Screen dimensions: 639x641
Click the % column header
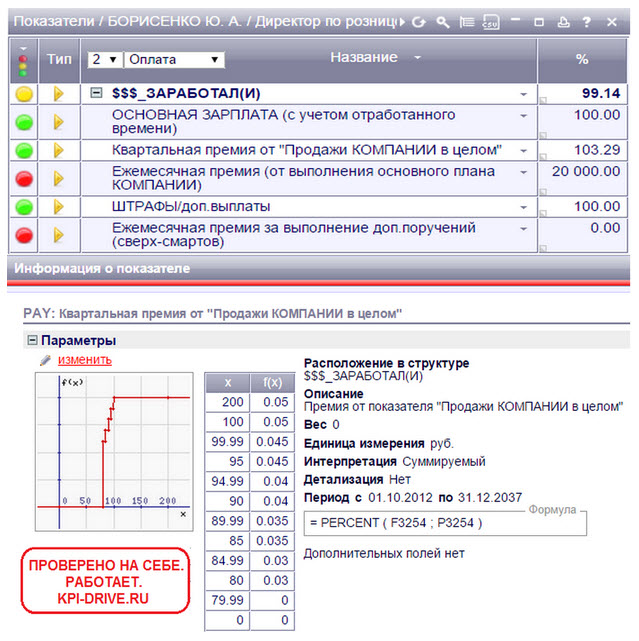582,60
